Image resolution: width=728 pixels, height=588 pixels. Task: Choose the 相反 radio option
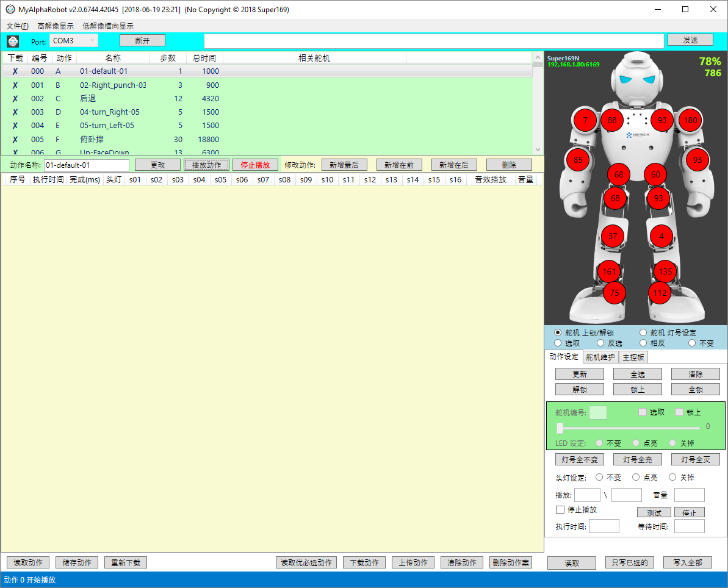coord(643,343)
